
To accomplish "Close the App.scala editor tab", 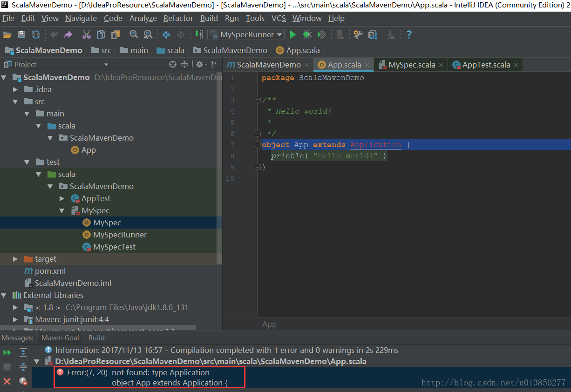I will (367, 65).
